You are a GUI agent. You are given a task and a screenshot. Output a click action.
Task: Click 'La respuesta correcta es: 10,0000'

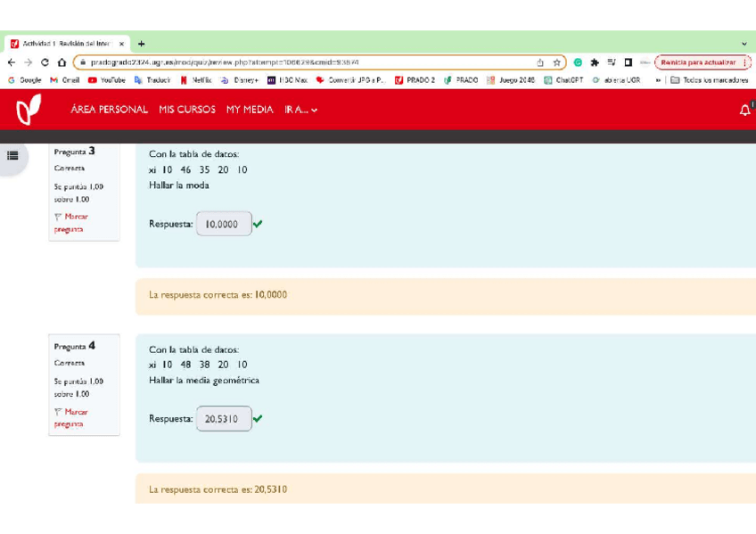(218, 295)
